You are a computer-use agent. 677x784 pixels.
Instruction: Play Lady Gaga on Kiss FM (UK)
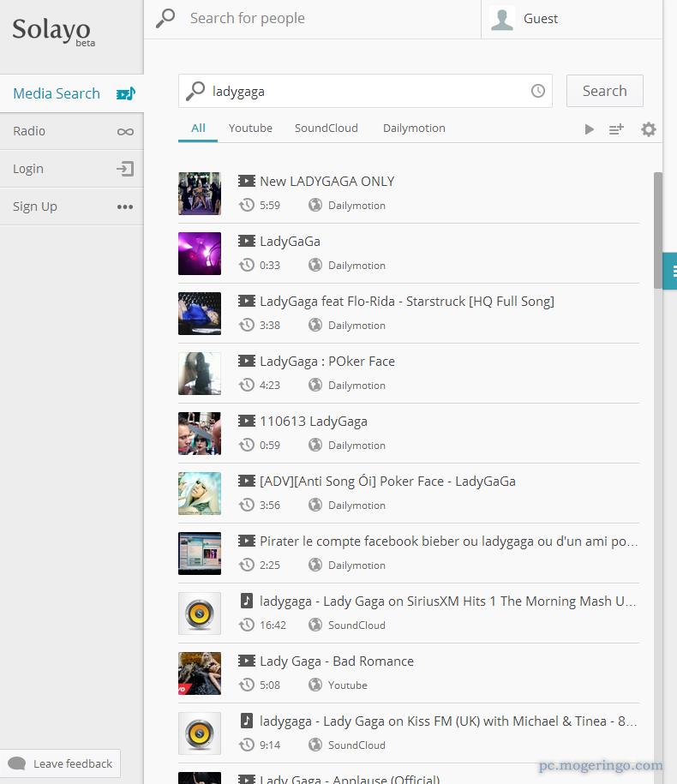point(448,721)
